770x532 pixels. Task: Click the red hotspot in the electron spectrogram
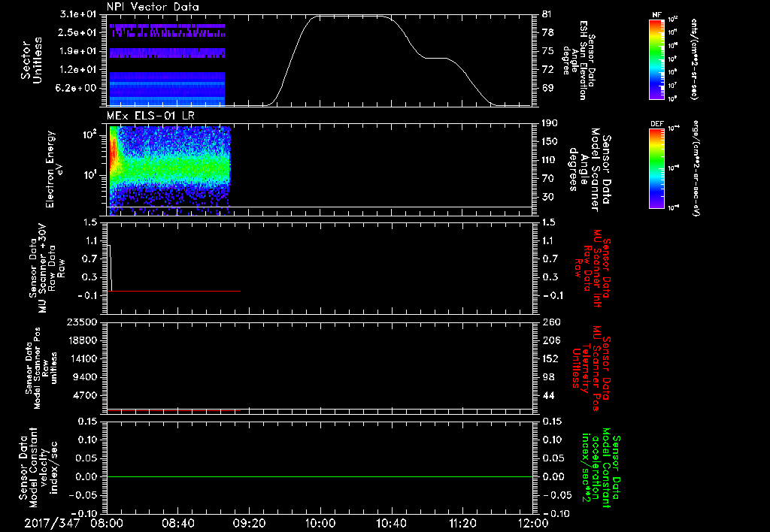pyautogui.click(x=113, y=151)
